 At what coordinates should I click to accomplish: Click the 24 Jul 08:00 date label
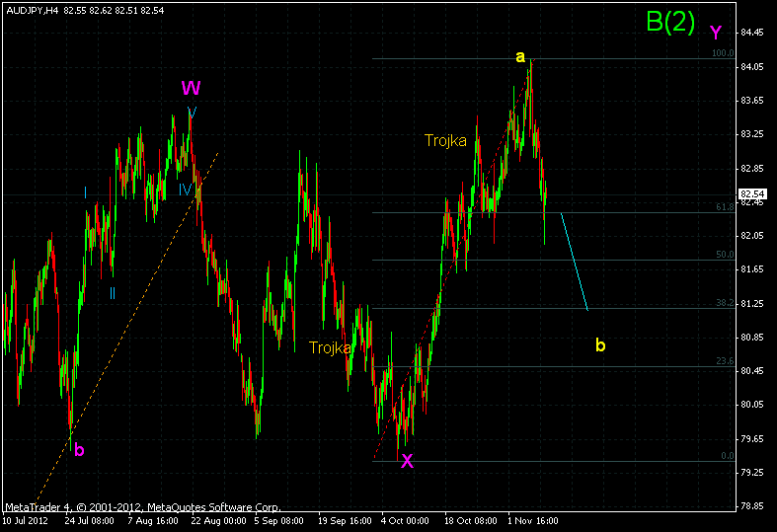tap(90, 521)
